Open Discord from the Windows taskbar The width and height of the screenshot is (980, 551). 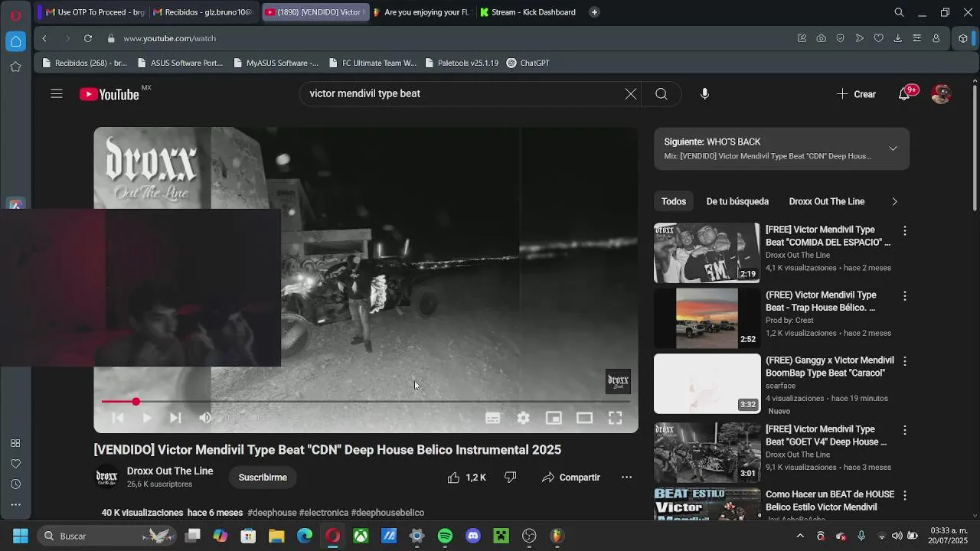click(473, 536)
